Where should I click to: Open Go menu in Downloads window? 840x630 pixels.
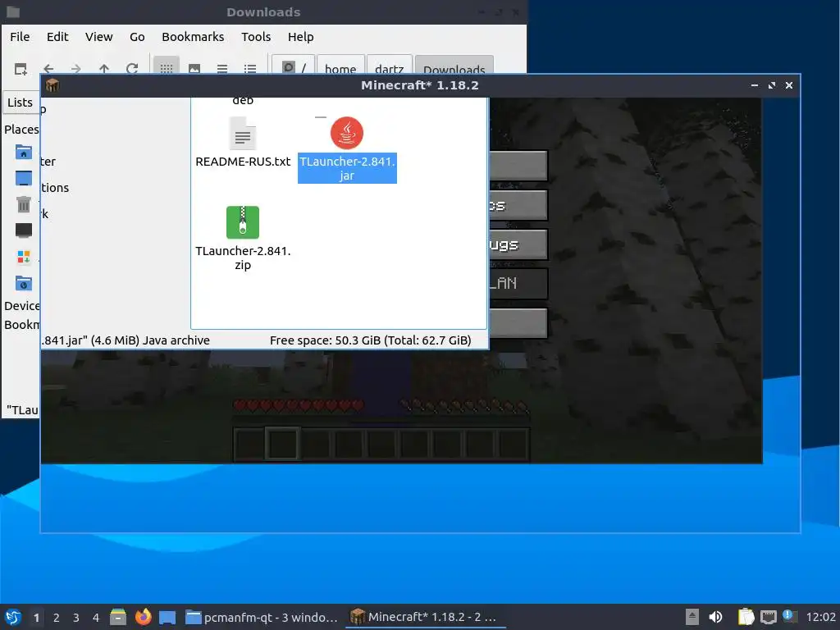tap(137, 37)
